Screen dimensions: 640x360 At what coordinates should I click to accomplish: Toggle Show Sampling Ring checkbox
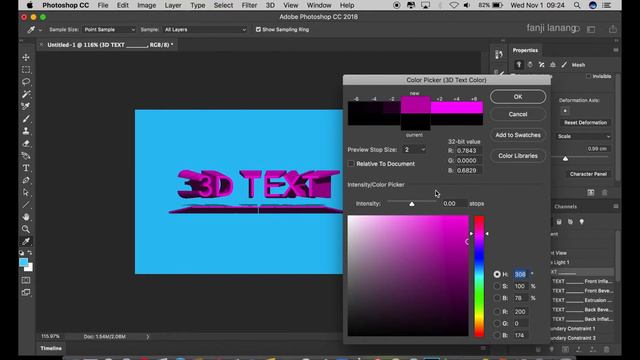coord(258,29)
